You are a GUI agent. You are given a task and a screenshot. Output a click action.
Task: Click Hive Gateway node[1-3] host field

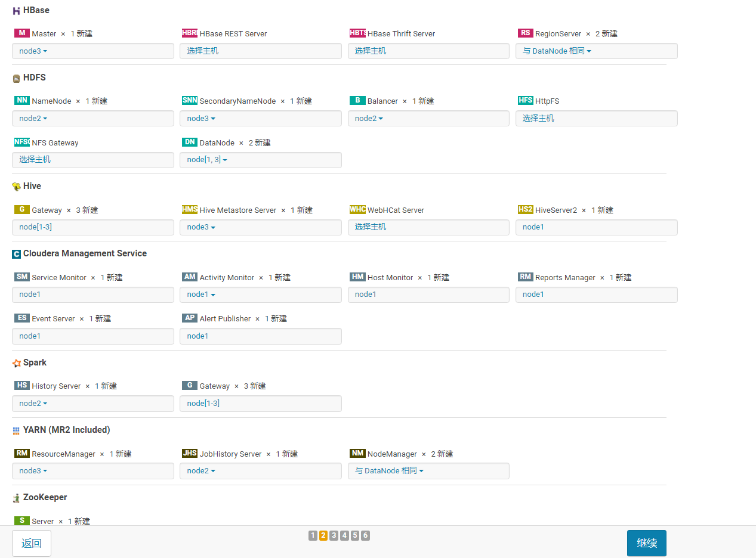pyautogui.click(x=93, y=227)
